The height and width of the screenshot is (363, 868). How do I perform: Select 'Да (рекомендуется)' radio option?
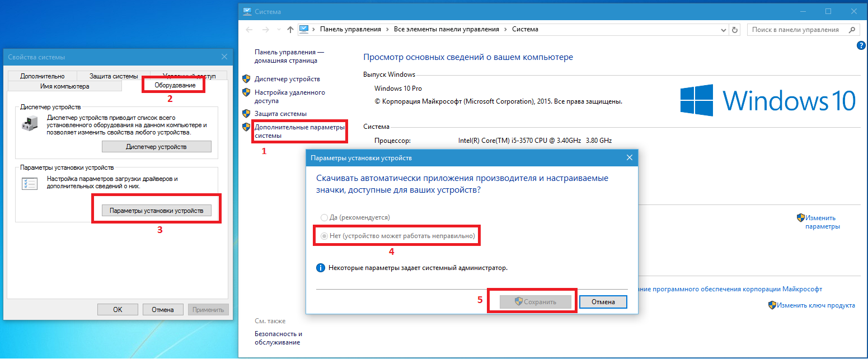pos(355,217)
